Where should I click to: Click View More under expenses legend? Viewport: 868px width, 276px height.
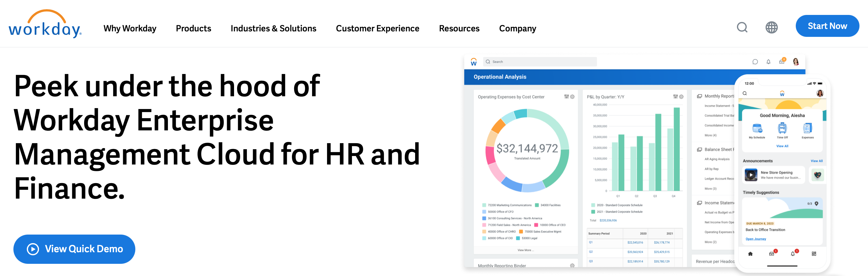click(x=525, y=250)
